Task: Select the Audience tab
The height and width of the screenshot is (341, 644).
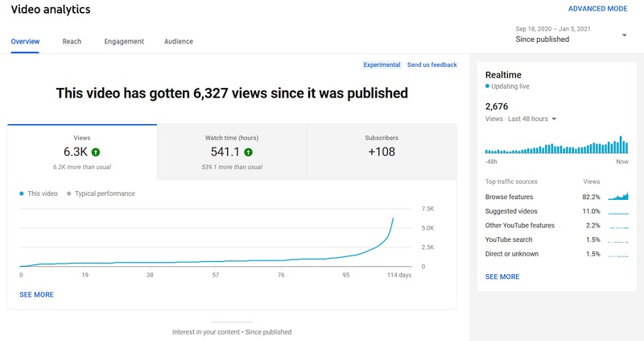Action: pos(178,41)
